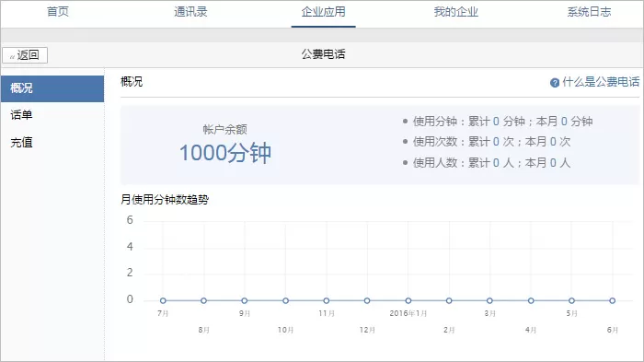Click the 返回 back button
The height and width of the screenshot is (362, 644).
point(25,55)
